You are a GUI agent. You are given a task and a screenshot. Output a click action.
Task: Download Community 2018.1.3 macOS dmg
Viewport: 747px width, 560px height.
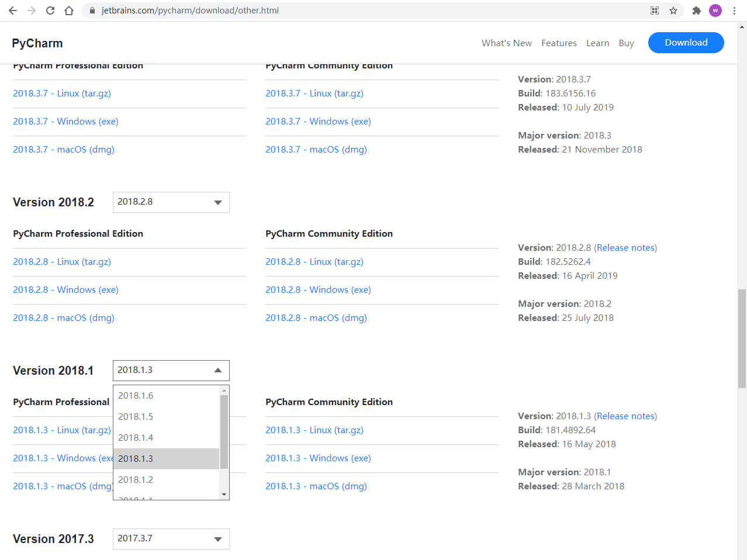pyautogui.click(x=316, y=486)
